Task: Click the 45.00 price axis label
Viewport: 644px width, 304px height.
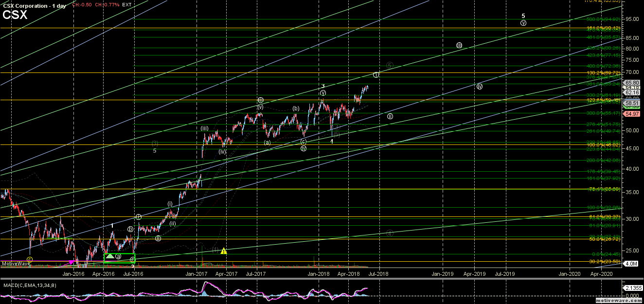Action: pos(632,148)
